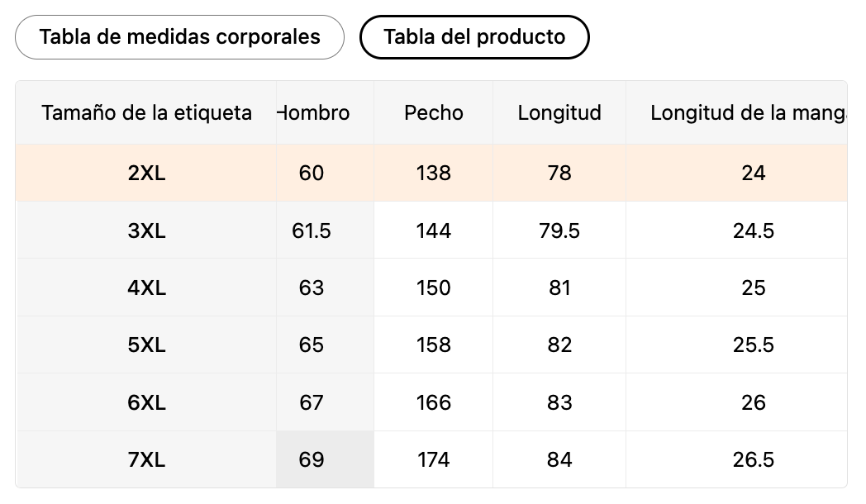866x504 pixels.
Task: Select the 5XL size row label
Action: 146,345
